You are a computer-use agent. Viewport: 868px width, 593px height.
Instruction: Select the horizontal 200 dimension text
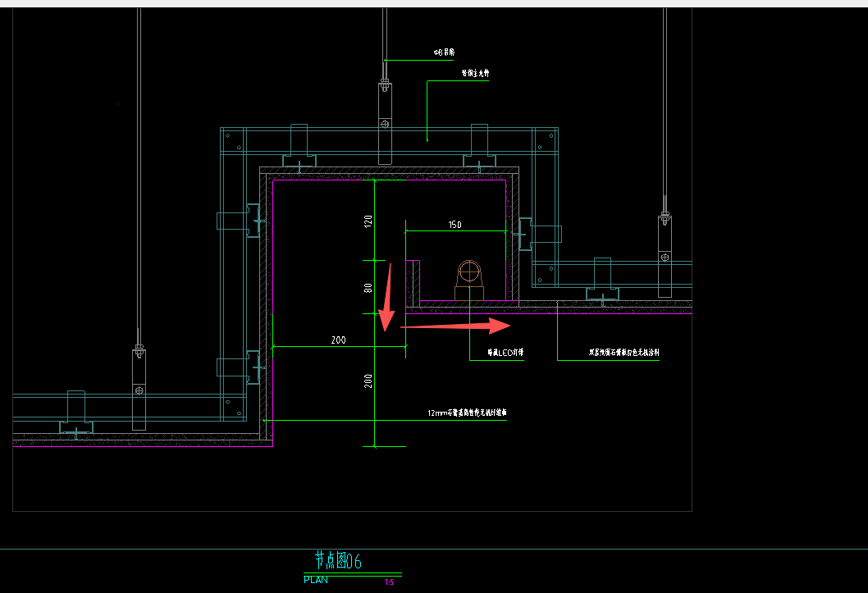click(338, 340)
